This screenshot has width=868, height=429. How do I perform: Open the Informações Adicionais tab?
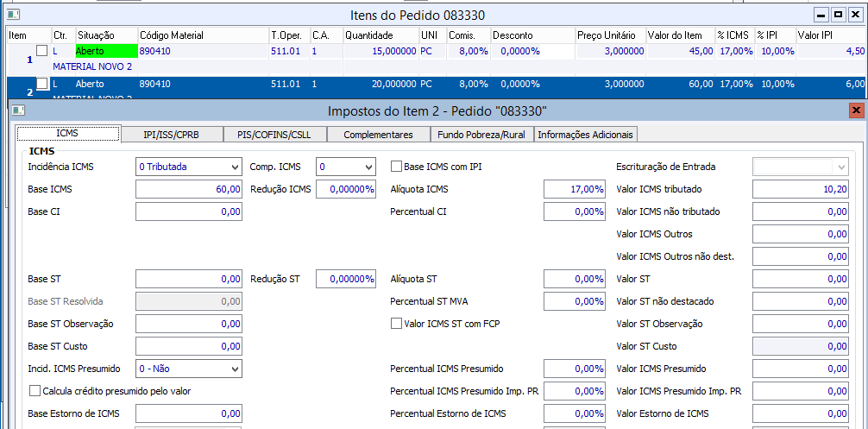tap(586, 135)
